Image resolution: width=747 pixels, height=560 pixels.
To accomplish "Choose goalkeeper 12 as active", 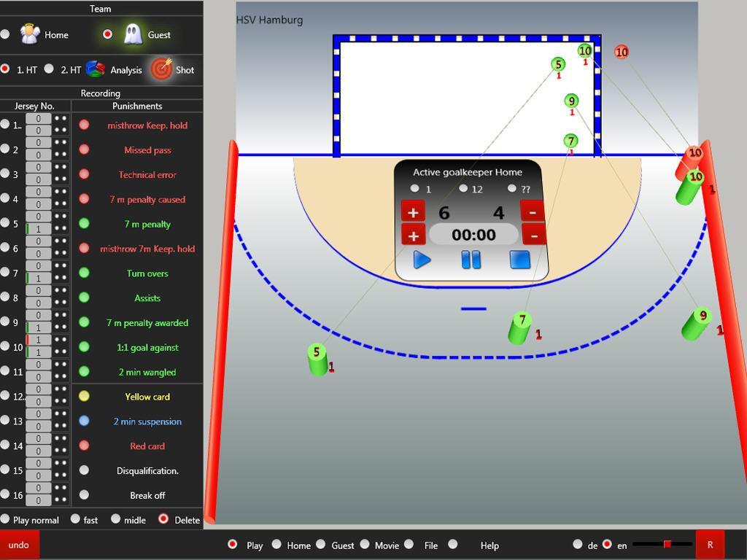I will pyautogui.click(x=463, y=189).
